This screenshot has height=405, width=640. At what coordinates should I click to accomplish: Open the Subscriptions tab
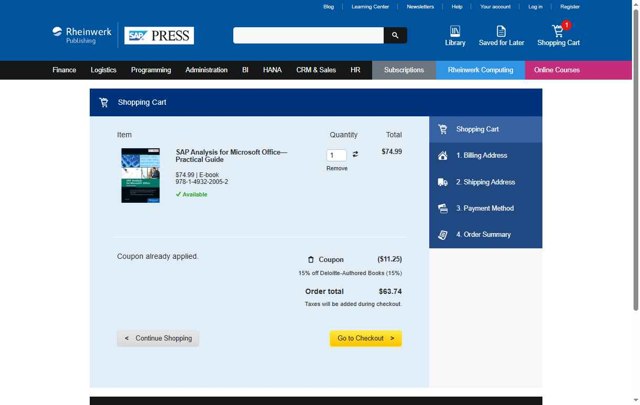tap(404, 70)
